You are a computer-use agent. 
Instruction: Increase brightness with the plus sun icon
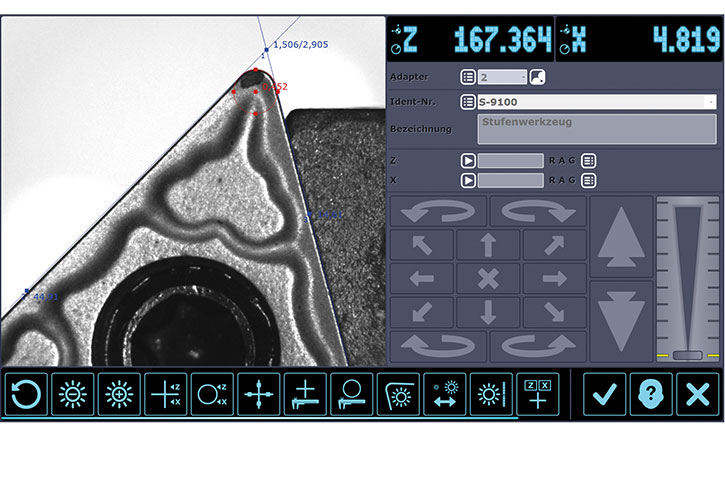click(x=120, y=395)
